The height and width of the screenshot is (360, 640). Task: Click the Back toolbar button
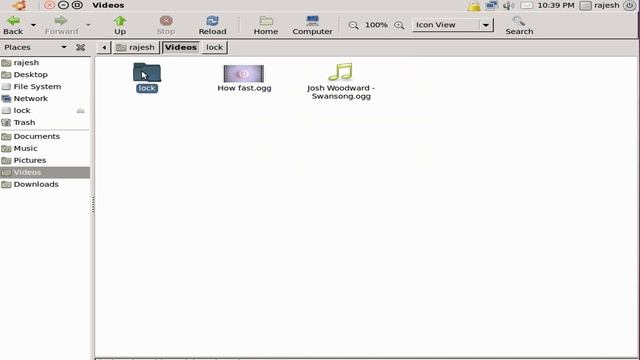pyautogui.click(x=13, y=25)
